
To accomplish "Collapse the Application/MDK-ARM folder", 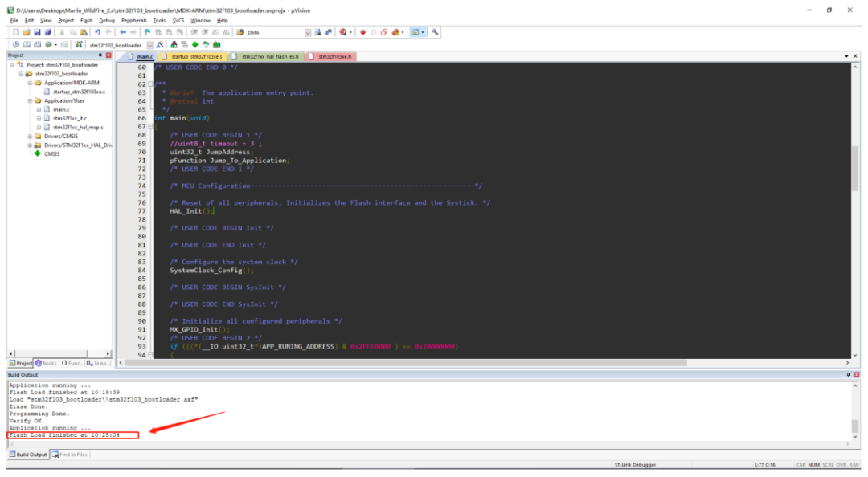I will (30, 83).
